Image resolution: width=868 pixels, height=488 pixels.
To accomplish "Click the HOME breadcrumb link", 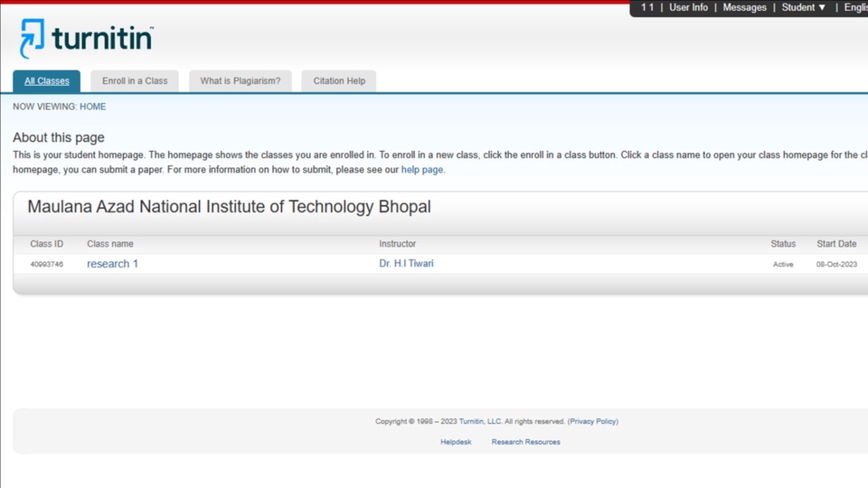I will click(x=92, y=107).
